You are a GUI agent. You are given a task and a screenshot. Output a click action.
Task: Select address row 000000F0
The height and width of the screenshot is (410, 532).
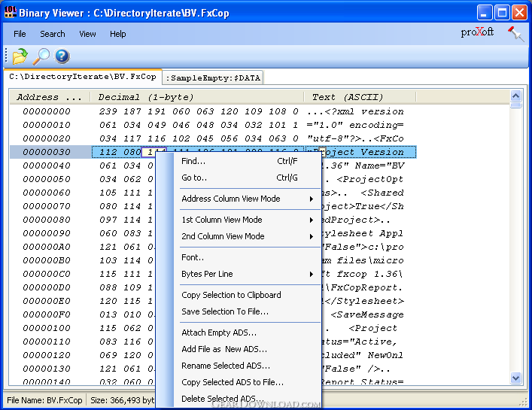[x=47, y=315]
